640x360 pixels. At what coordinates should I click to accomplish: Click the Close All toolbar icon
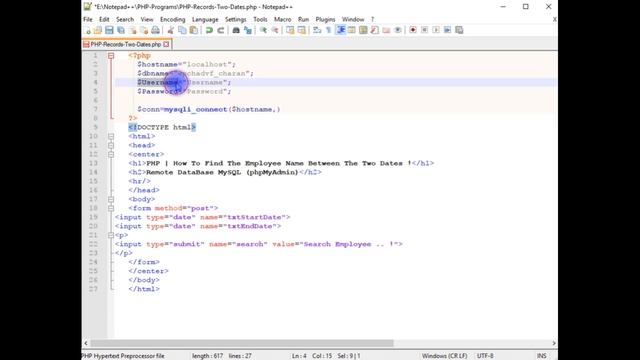pos(144,30)
